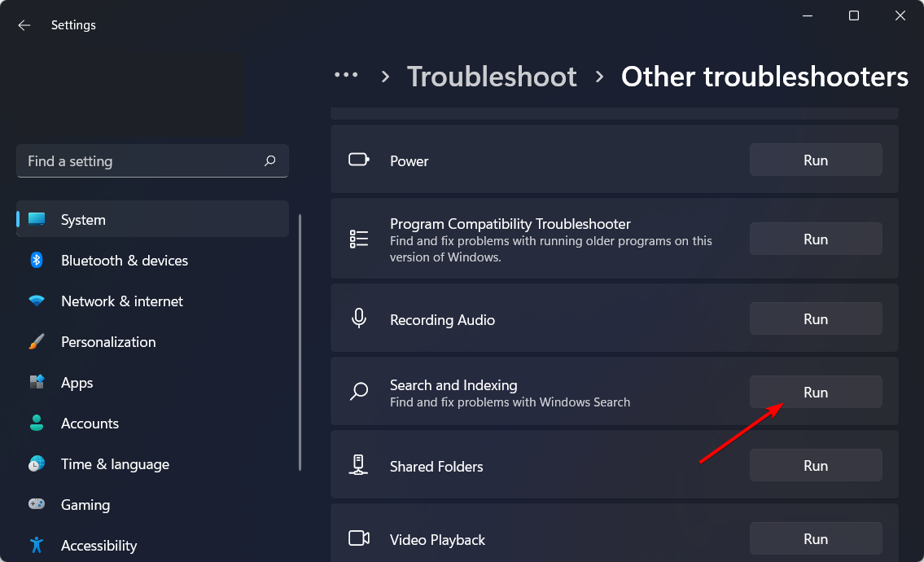This screenshot has height=562, width=924.
Task: Click the Shared Folders label
Action: [436, 467]
